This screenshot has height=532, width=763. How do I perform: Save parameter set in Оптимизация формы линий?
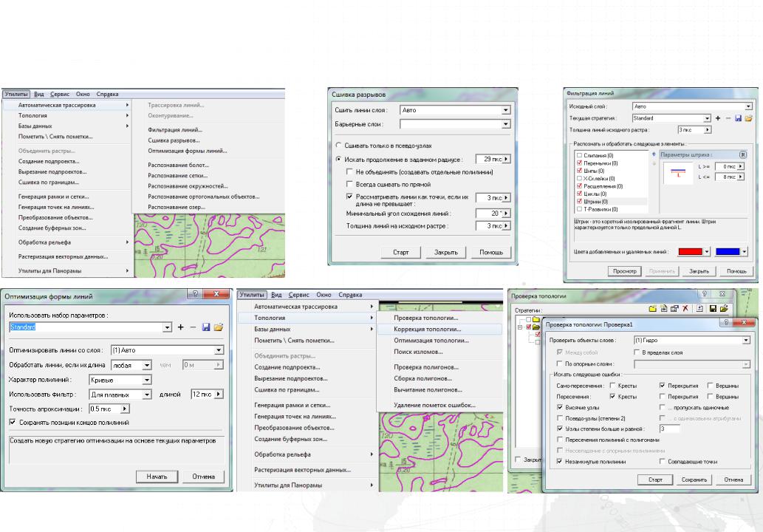click(206, 327)
